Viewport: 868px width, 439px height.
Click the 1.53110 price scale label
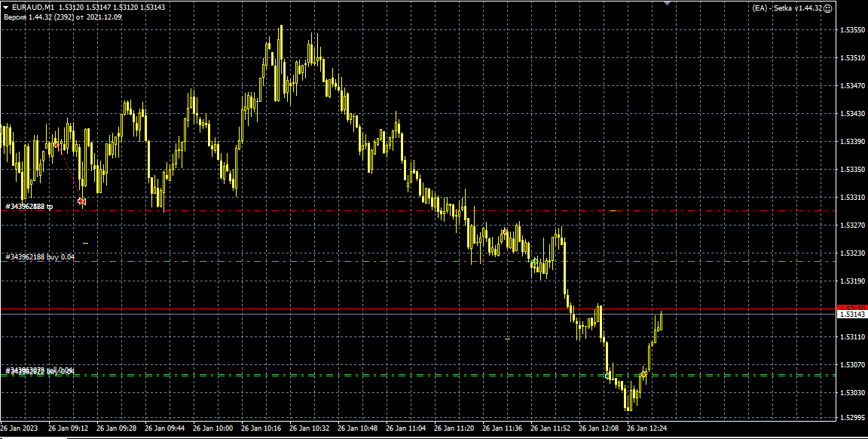pos(852,337)
